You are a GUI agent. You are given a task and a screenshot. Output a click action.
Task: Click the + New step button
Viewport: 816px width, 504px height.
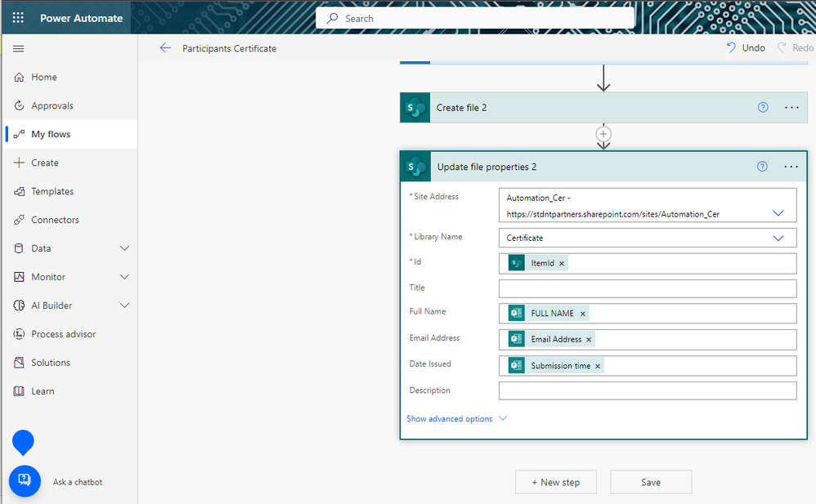[x=556, y=482]
